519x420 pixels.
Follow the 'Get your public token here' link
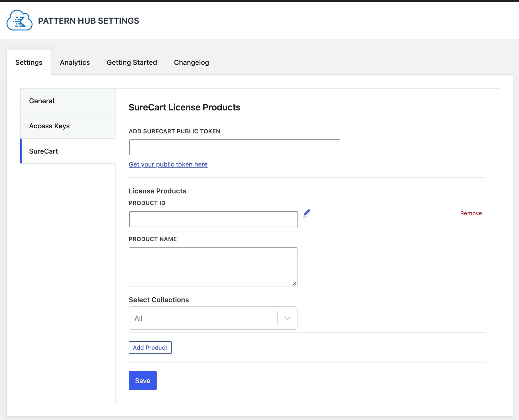(x=168, y=164)
